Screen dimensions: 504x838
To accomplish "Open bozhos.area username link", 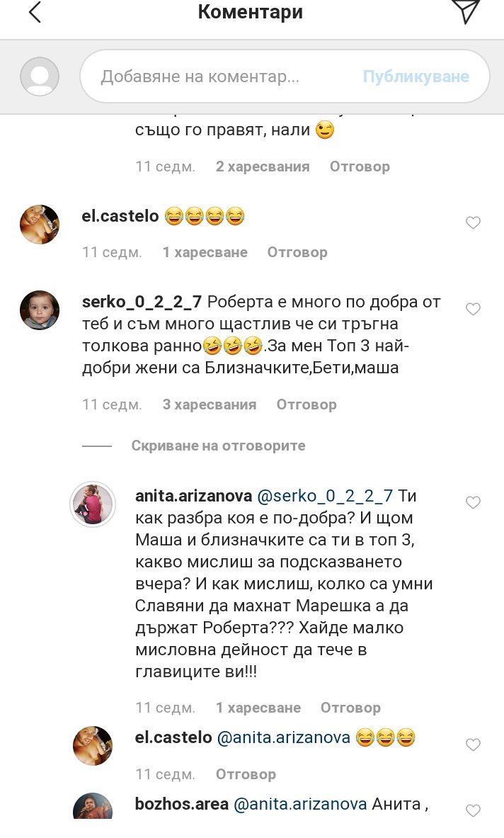I will pyautogui.click(x=181, y=804).
